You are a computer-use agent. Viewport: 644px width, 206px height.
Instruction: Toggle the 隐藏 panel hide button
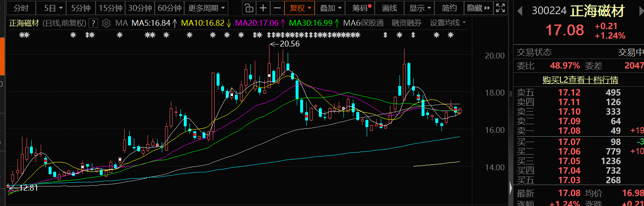479,8
